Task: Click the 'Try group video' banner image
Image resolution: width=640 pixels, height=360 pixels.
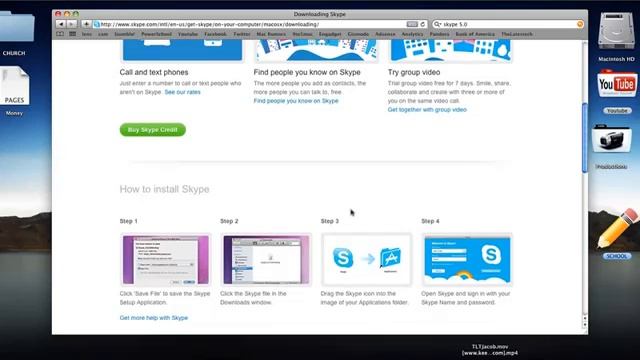Action: pos(450,51)
